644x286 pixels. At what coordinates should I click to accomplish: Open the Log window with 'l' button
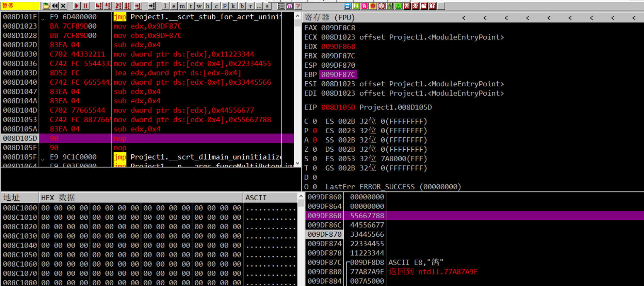(x=165, y=6)
